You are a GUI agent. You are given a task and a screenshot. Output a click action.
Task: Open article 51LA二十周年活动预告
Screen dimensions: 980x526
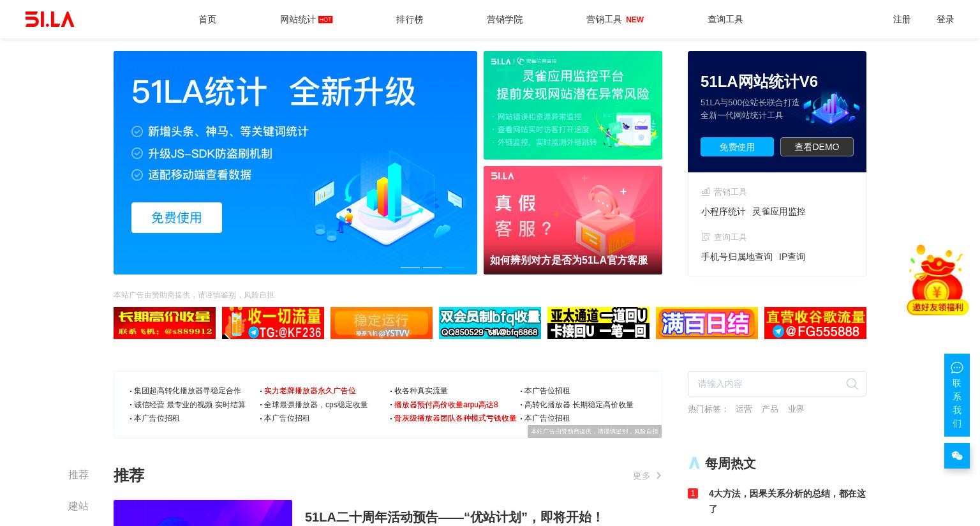pyautogui.click(x=454, y=516)
